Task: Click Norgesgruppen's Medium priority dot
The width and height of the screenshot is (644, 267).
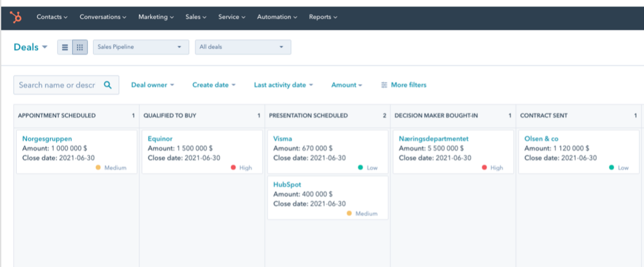Action: coord(98,167)
